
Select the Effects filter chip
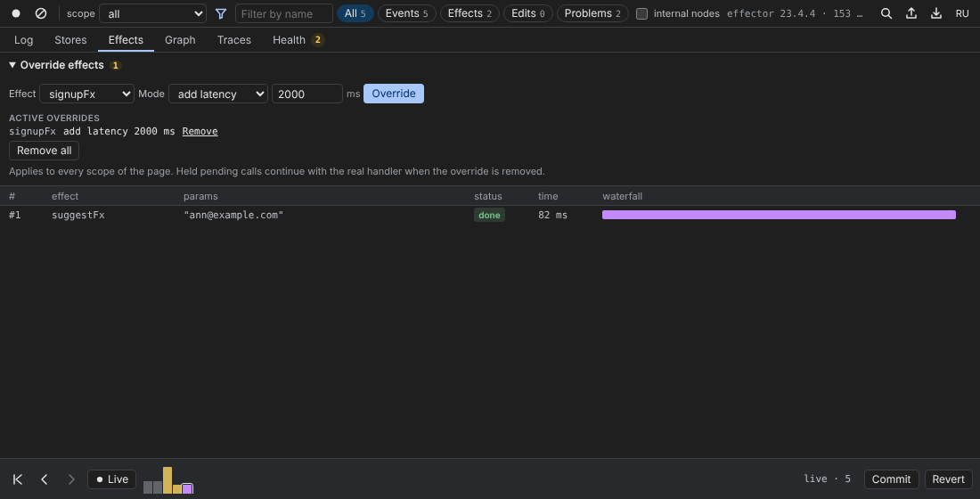[x=470, y=13]
